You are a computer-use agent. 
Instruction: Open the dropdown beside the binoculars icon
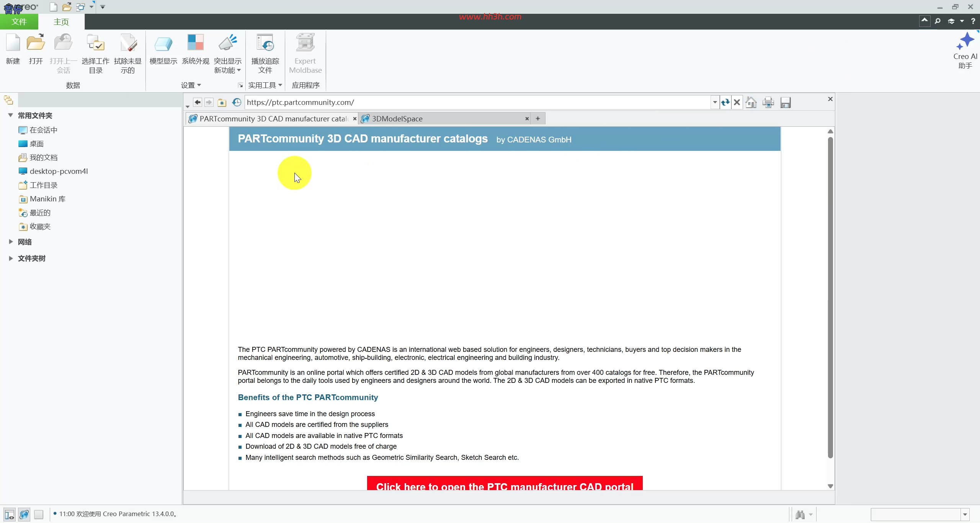pos(810,514)
